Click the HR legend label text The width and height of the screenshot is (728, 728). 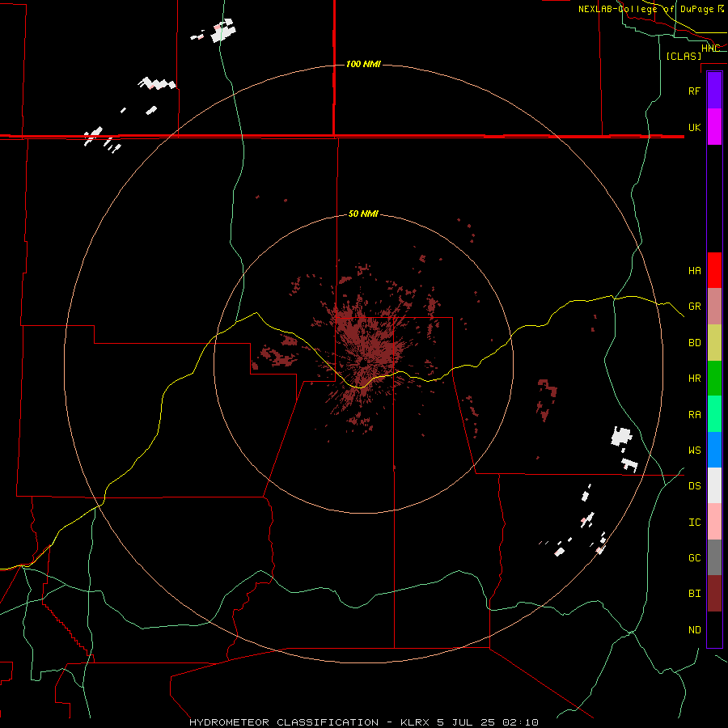pos(695,379)
